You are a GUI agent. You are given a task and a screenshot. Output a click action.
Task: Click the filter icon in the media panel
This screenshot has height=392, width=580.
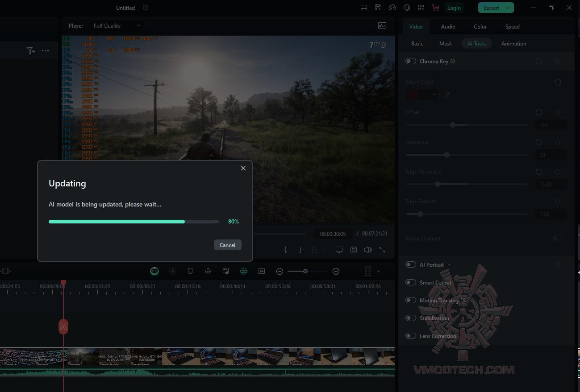pyautogui.click(x=31, y=51)
